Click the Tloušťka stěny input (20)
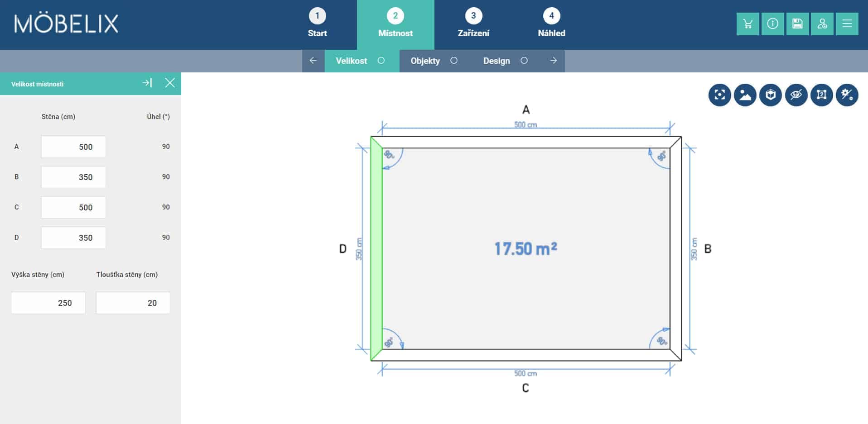 tap(133, 303)
